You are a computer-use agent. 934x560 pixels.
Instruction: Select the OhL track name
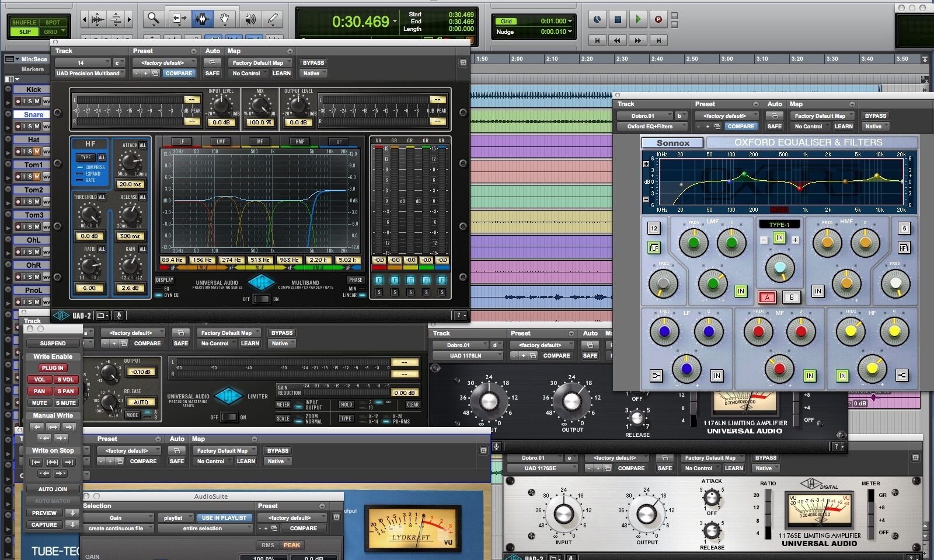click(33, 240)
